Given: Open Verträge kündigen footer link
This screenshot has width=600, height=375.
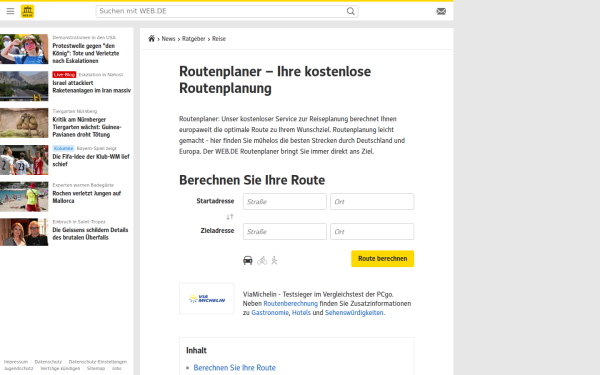Looking at the screenshot, I should [60, 368].
